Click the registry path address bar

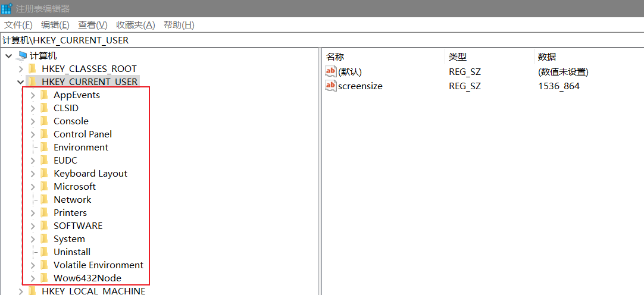tap(321, 40)
